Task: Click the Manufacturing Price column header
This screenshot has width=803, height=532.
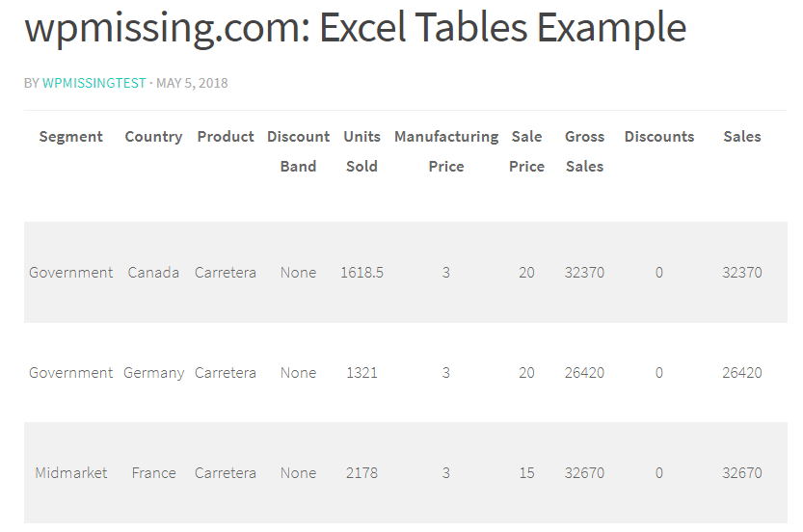Action: pos(445,151)
